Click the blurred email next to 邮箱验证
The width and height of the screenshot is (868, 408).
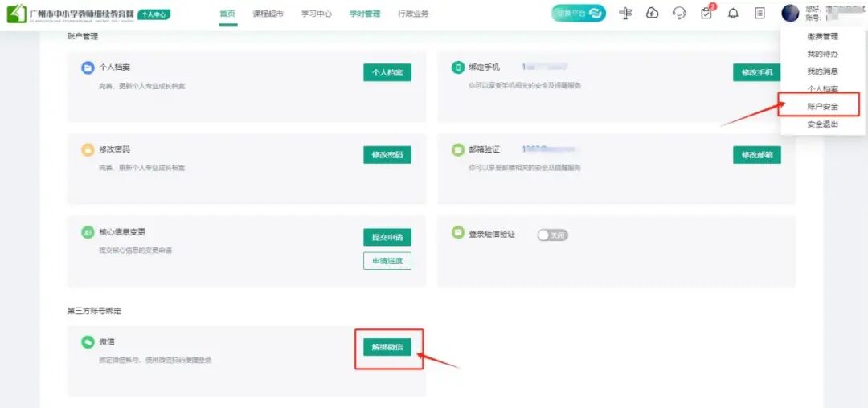point(549,149)
